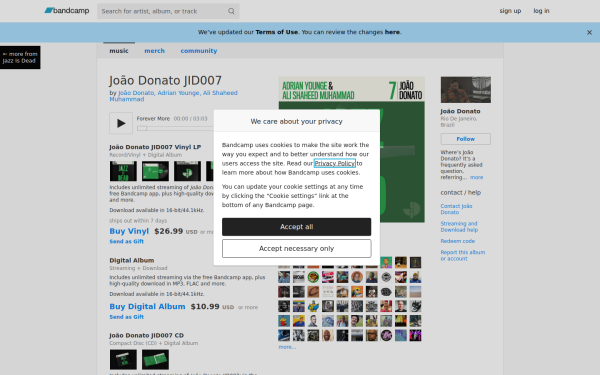Image resolution: width=600 pixels, height=375 pixels.
Task: Click Accept necessary only button
Action: coord(297,248)
